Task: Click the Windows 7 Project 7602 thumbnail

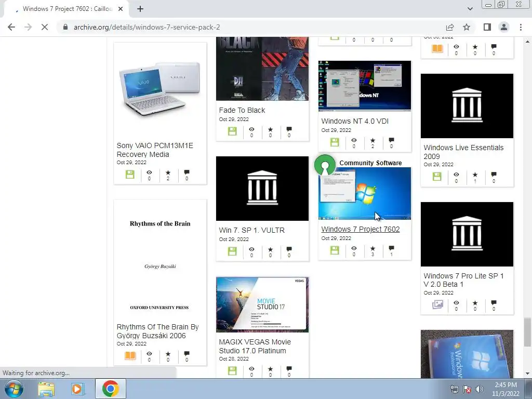Action: click(x=365, y=193)
